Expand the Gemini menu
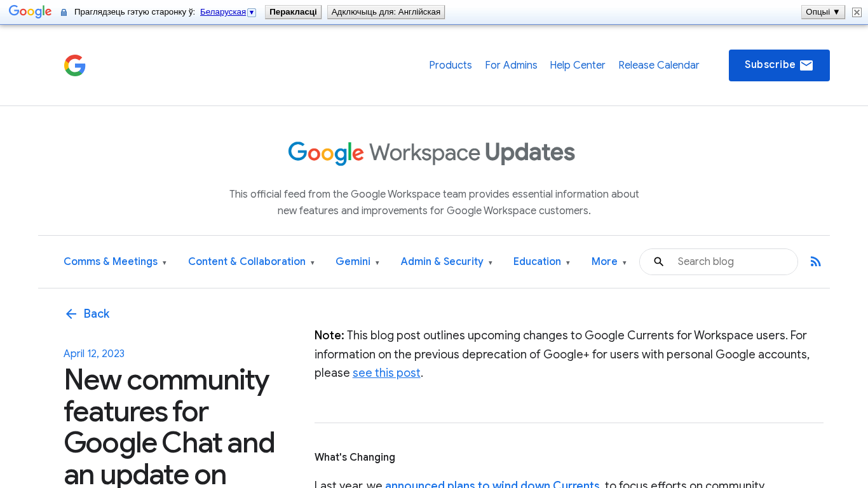 358,262
